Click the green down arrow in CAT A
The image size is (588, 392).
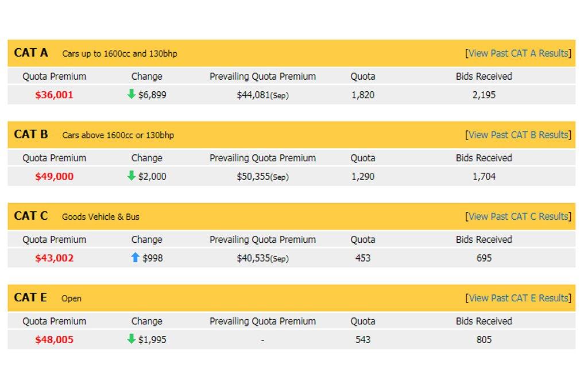[131, 95]
